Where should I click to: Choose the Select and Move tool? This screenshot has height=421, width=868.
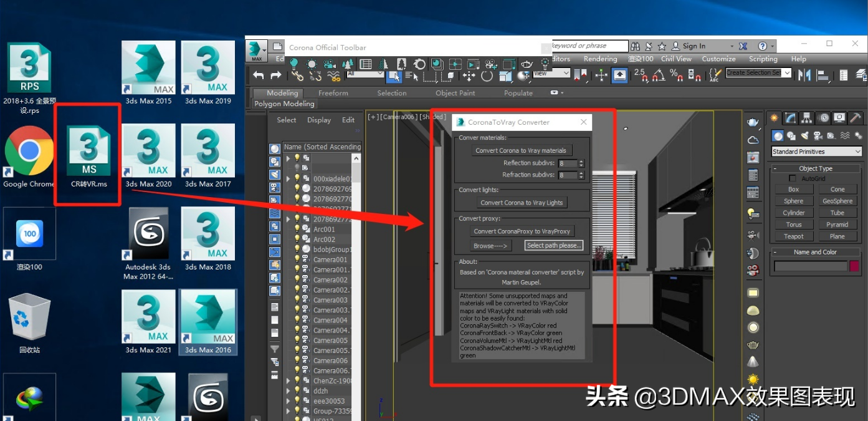(x=469, y=75)
